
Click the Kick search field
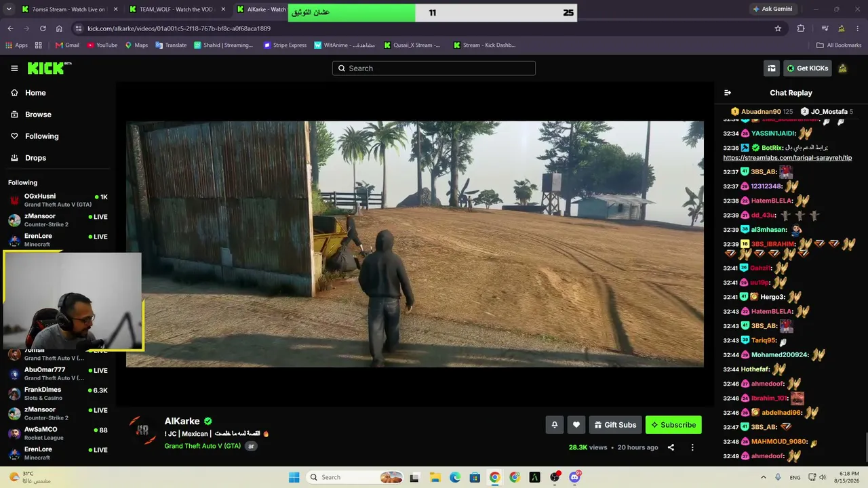point(434,68)
